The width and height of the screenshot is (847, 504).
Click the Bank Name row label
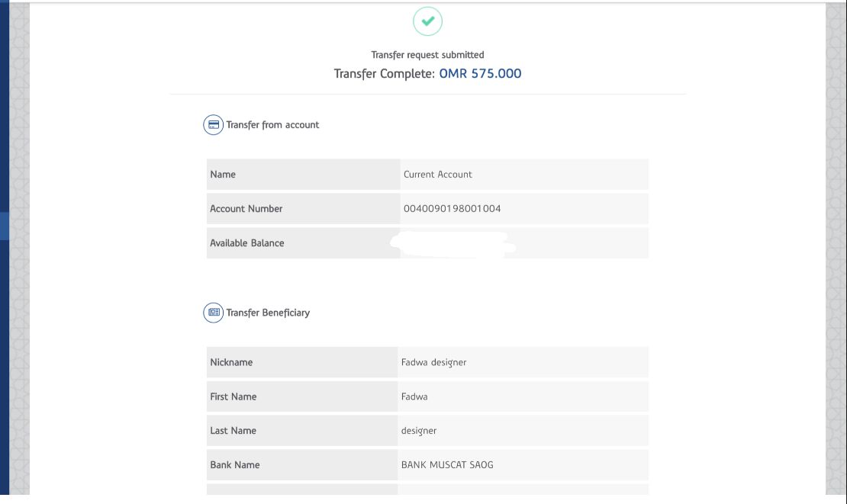(234, 465)
